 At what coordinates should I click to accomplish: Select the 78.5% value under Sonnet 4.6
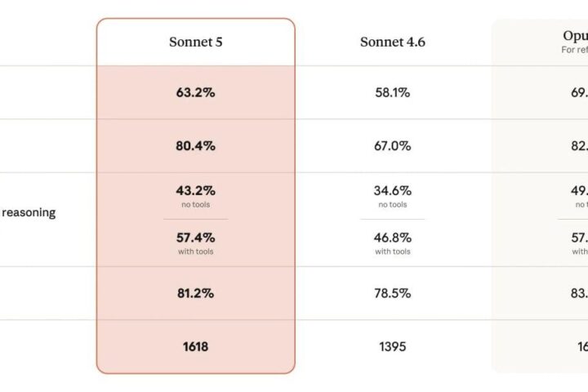tap(393, 293)
